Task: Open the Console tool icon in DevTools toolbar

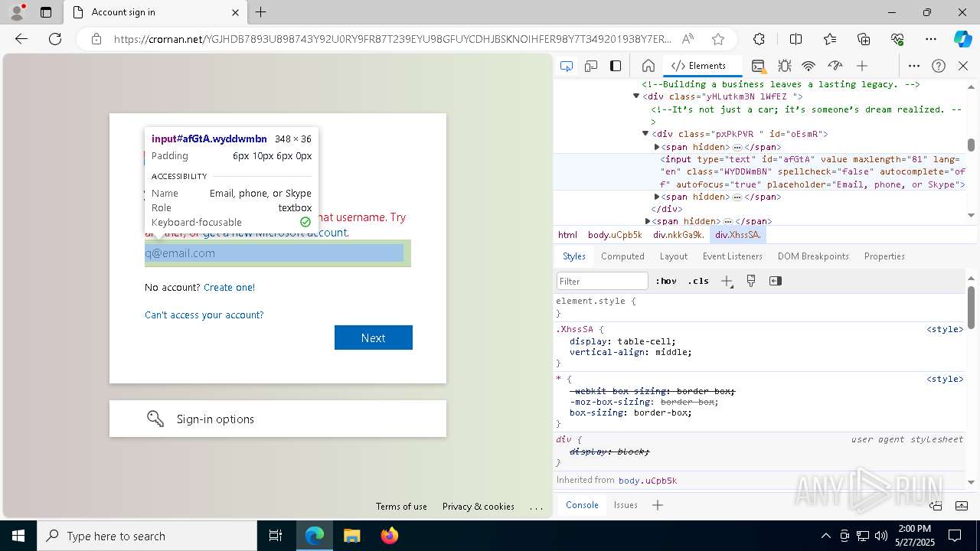Action: click(x=758, y=66)
